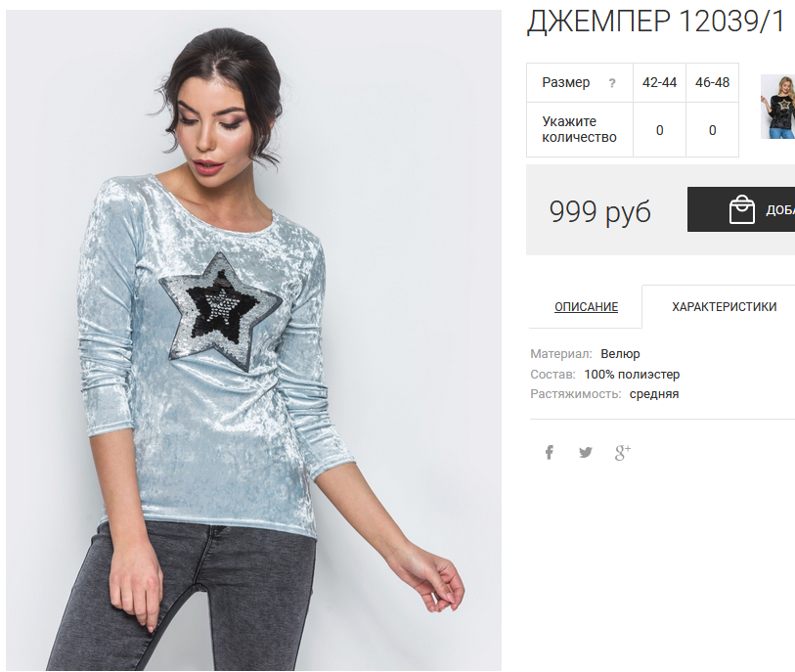Switch to the ХАРАКТЕРИСТИКИ tab
Screen dimensions: 795x672
pos(724,307)
